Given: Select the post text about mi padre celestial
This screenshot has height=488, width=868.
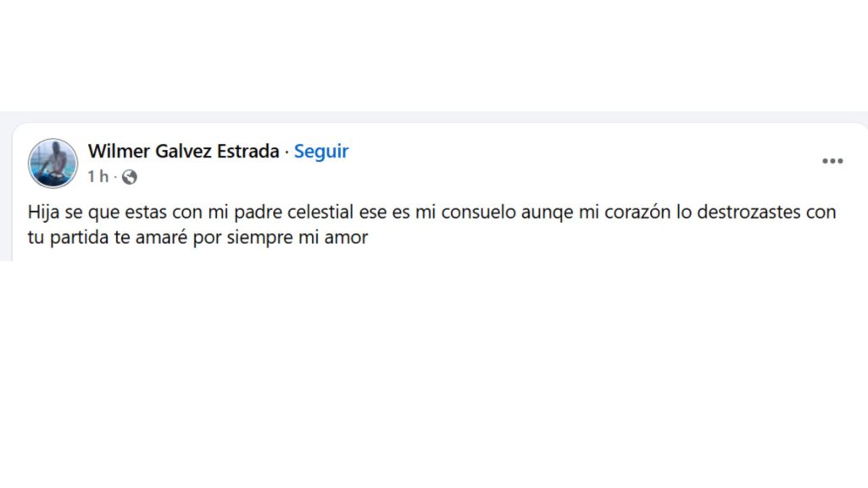Looking at the screenshot, I should (424, 213).
